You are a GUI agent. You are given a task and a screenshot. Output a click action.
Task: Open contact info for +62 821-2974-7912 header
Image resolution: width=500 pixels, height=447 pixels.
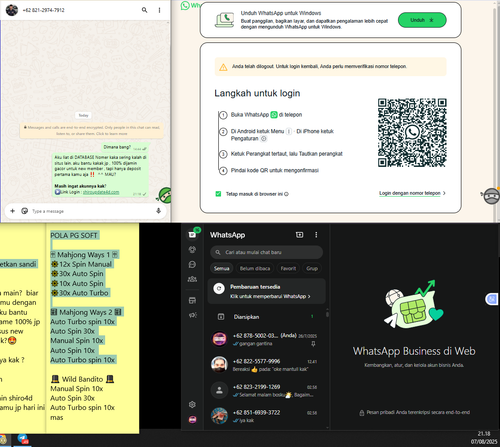tap(44, 10)
